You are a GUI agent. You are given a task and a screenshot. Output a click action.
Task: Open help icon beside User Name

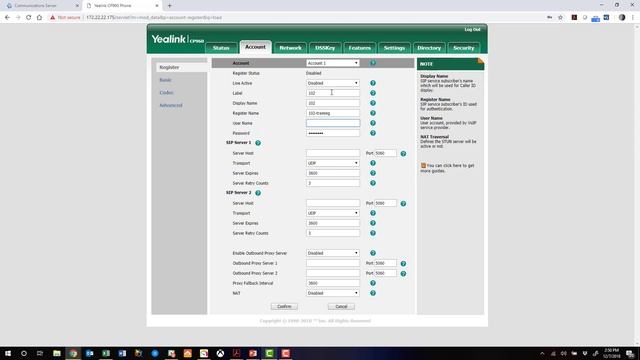373,123
